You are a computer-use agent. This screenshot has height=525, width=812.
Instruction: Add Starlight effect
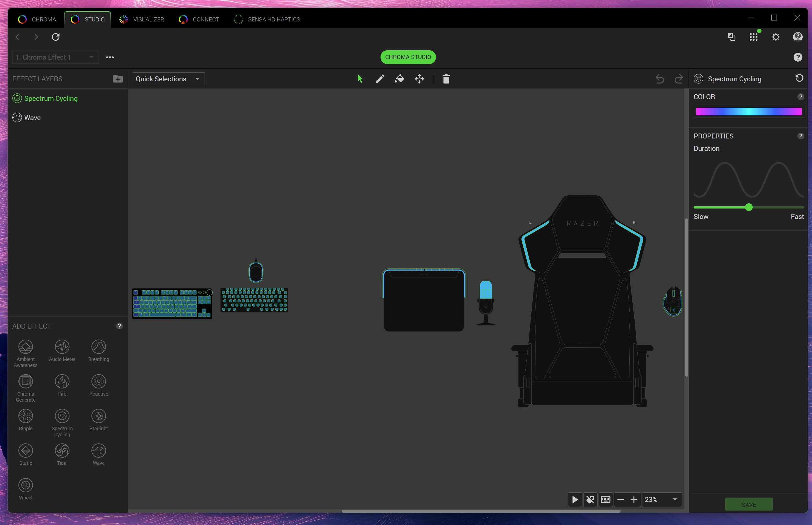point(99,420)
